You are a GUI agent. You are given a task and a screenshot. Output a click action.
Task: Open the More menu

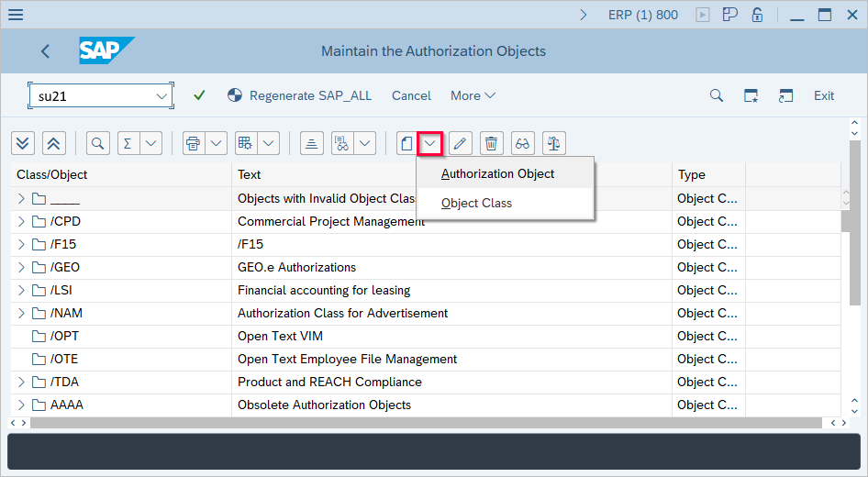point(473,95)
